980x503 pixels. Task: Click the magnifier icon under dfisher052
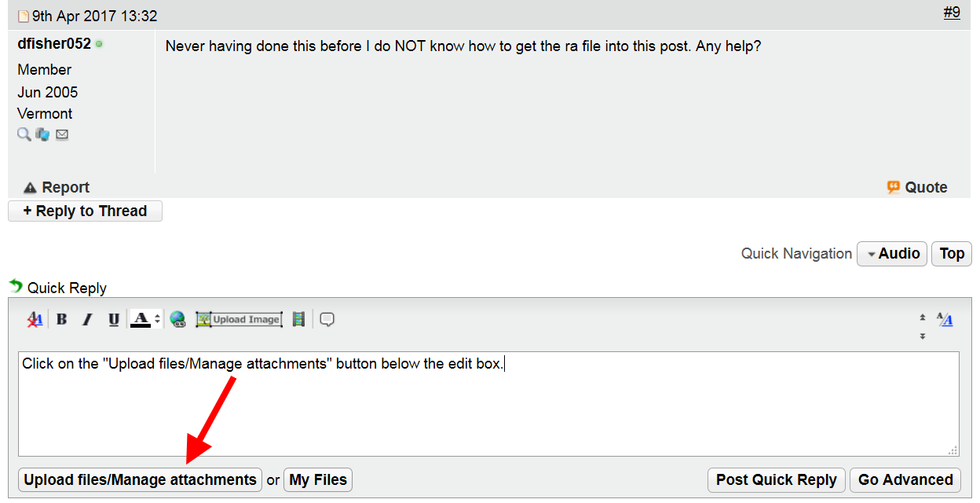24,134
